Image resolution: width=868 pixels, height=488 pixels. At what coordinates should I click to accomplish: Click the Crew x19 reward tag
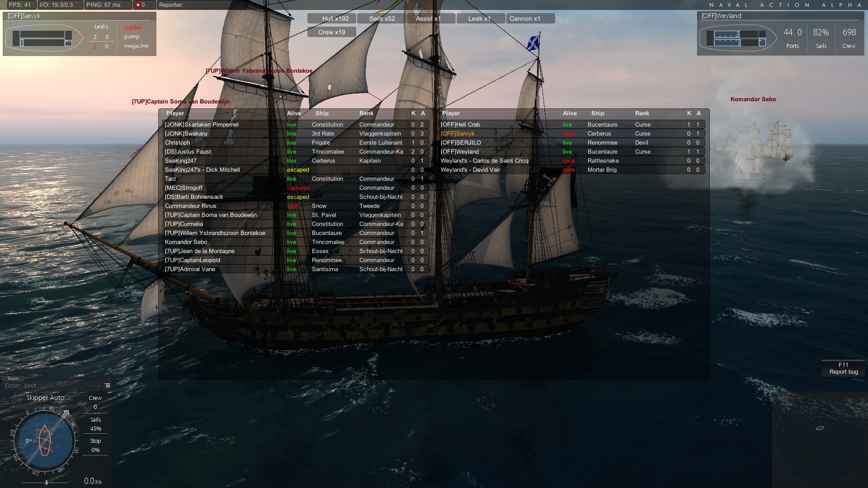[x=332, y=32]
